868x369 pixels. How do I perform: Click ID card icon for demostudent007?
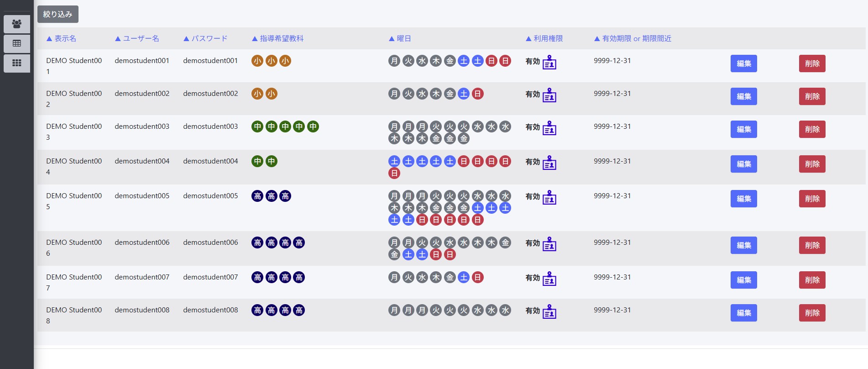coord(549,279)
